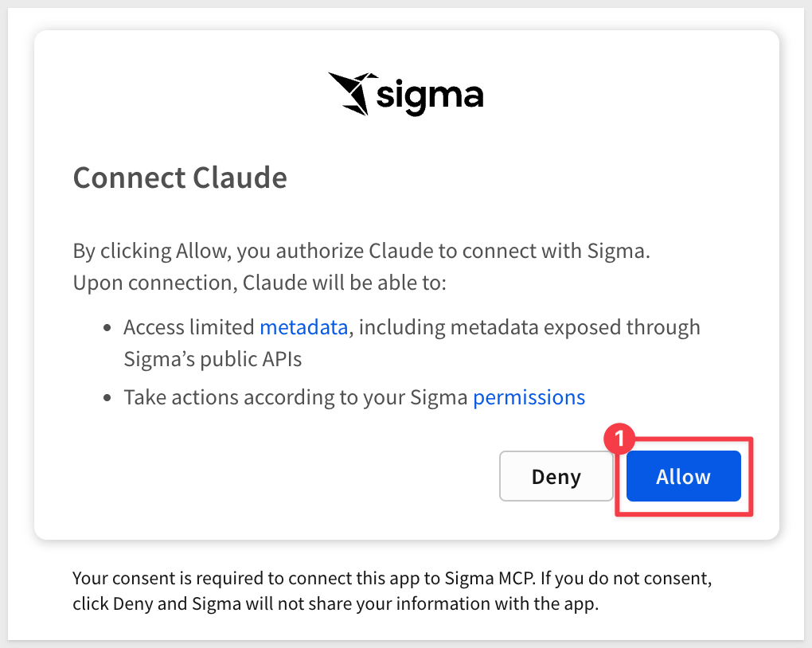Viewport: 812px width, 648px height.
Task: Click the 'click Deny and Sigma will not share' line
Action: (334, 603)
